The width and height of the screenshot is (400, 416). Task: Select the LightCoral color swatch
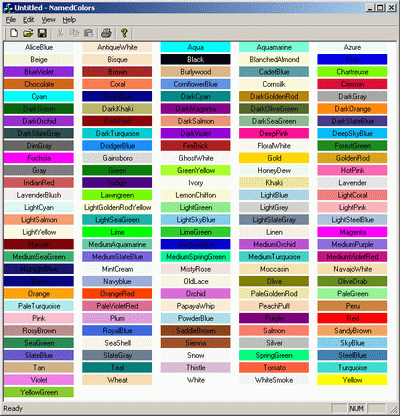click(x=352, y=195)
